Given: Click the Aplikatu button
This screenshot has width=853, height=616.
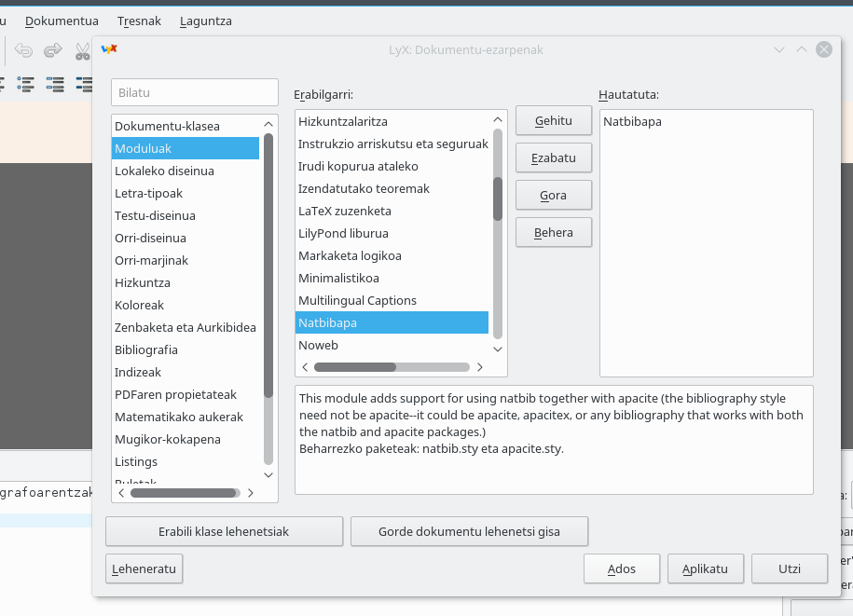Looking at the screenshot, I should (705, 568).
